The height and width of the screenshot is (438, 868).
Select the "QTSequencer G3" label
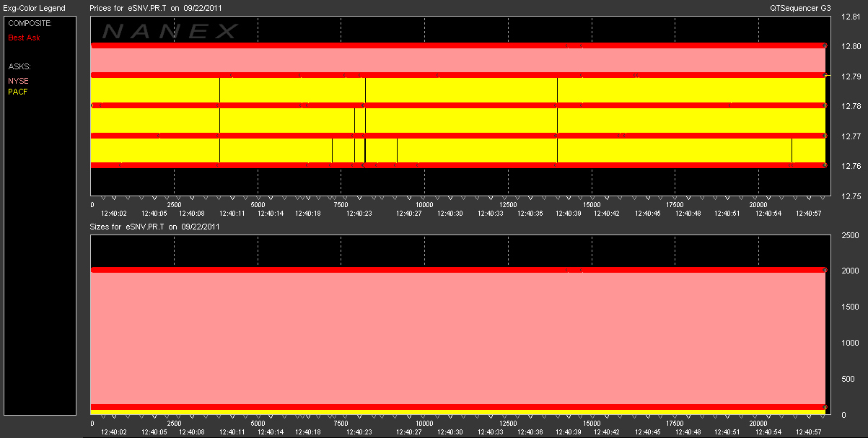click(801, 8)
